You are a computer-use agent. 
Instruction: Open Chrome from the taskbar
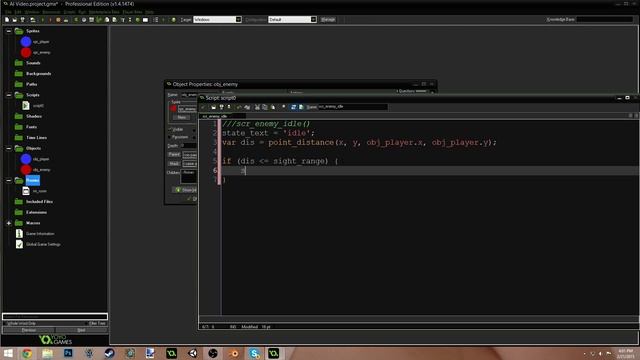click(x=27, y=353)
